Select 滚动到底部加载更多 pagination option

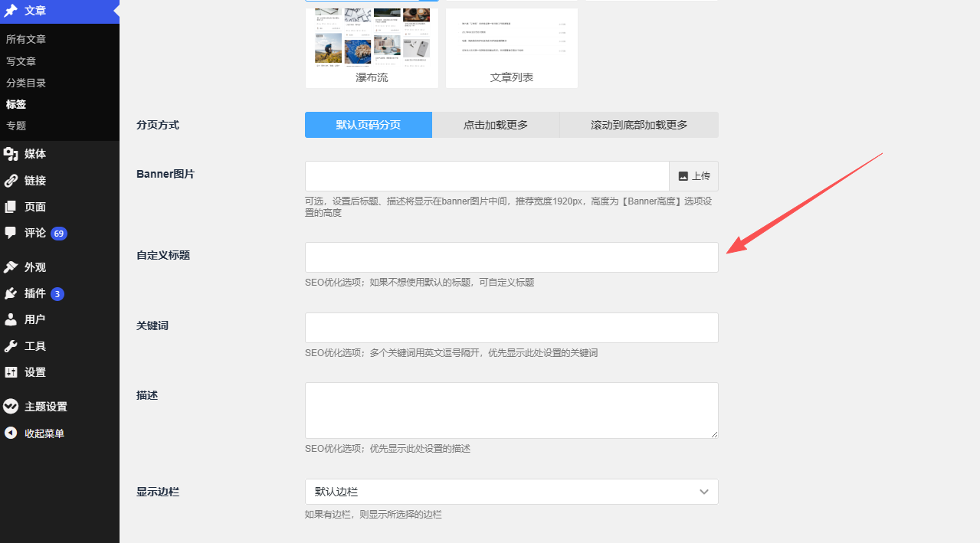639,125
